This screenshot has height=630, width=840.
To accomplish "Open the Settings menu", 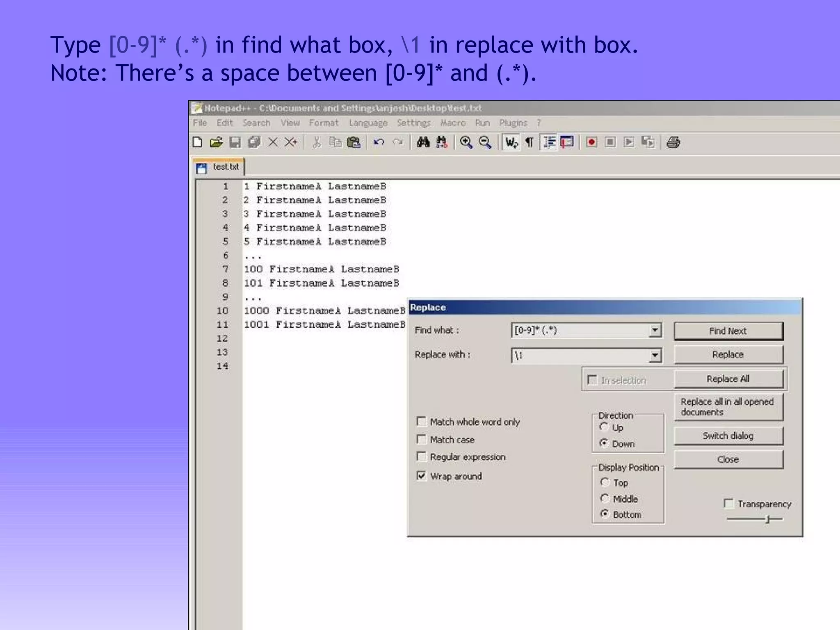I will (413, 123).
